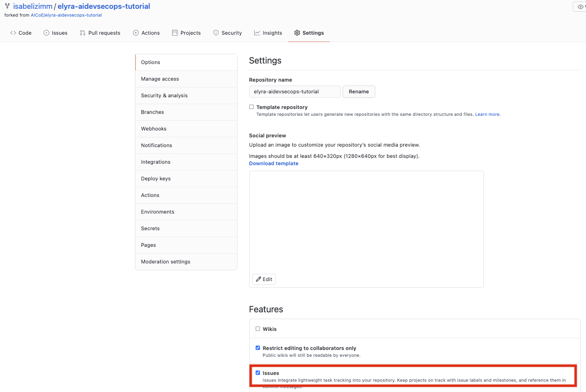
Task: Click the Edit social preview button
Action: [x=264, y=279]
